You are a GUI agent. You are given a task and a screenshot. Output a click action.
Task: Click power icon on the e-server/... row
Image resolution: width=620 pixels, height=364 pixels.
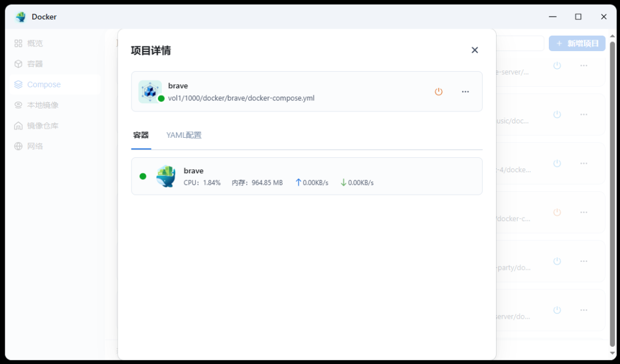[557, 65]
